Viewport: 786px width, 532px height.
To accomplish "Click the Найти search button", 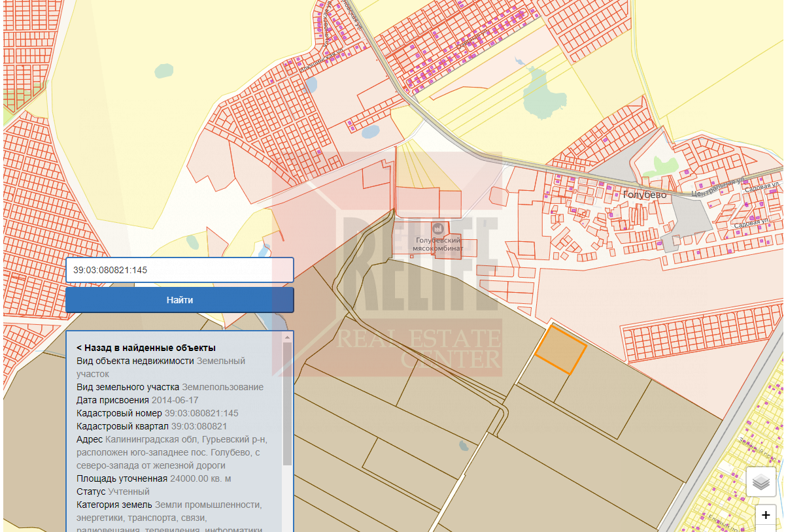I will coord(180,300).
